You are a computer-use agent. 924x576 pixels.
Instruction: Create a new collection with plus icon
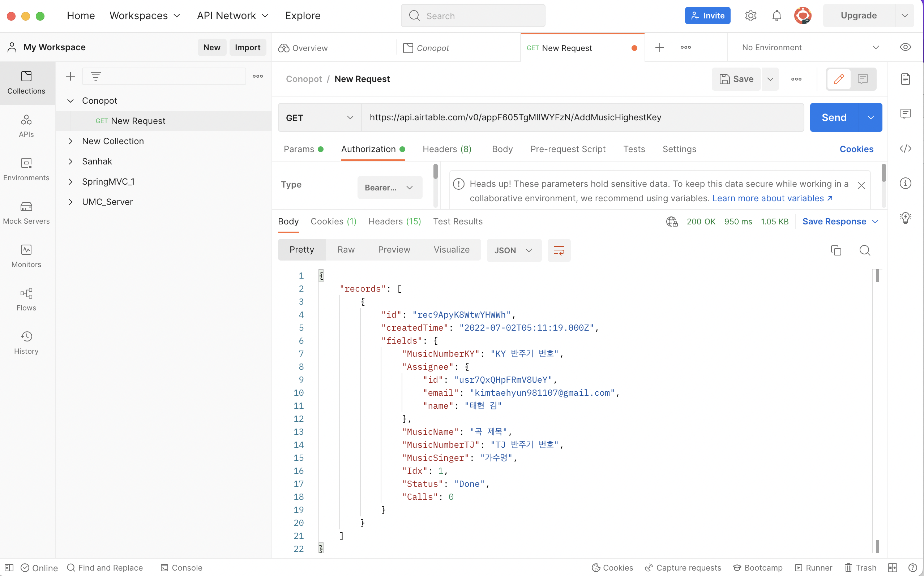[70, 76]
